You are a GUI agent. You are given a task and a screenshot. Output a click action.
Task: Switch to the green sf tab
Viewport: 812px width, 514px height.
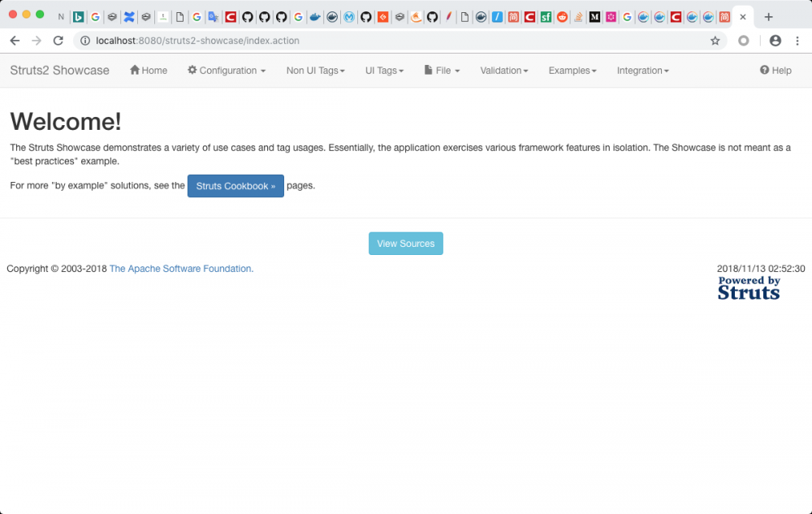tap(546, 17)
